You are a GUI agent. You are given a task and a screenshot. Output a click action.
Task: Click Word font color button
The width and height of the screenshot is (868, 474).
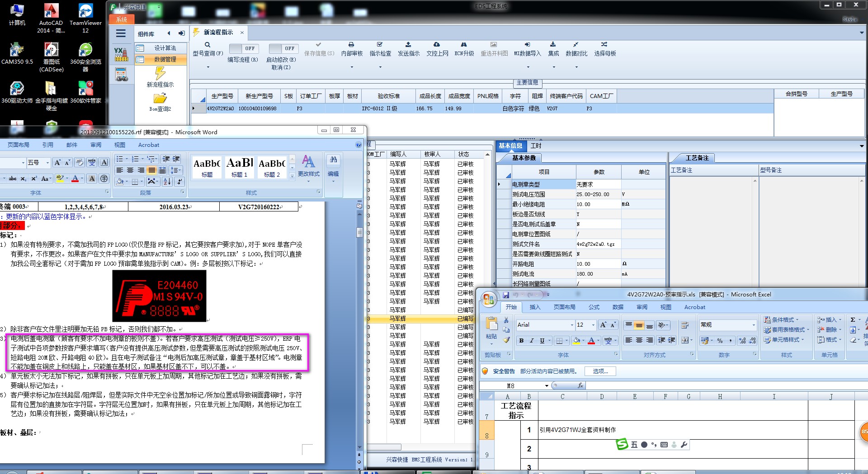[75, 178]
